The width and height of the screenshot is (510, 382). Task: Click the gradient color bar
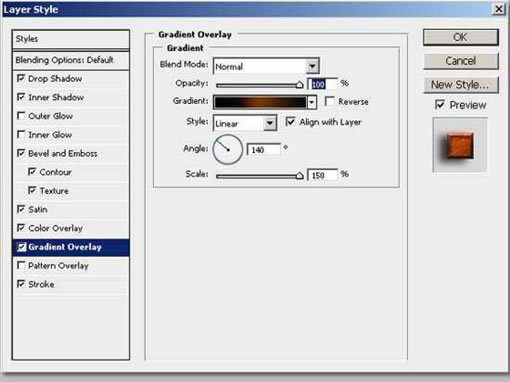tap(260, 102)
